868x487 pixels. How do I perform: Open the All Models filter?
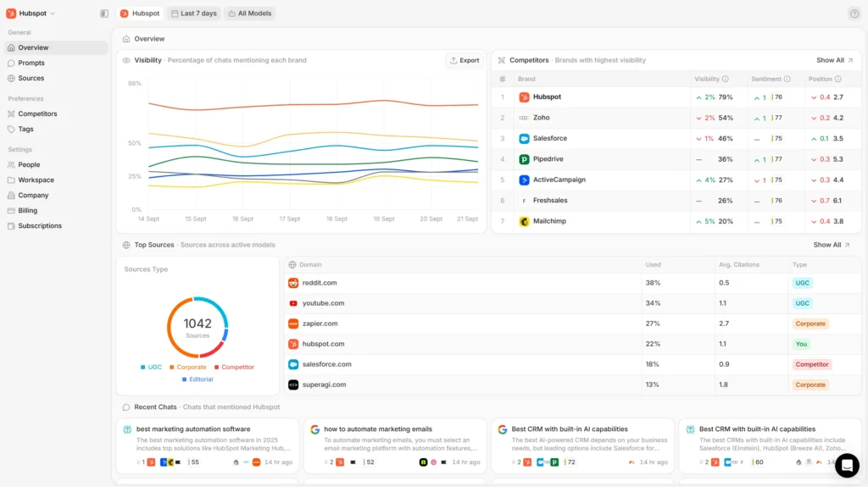(x=250, y=14)
